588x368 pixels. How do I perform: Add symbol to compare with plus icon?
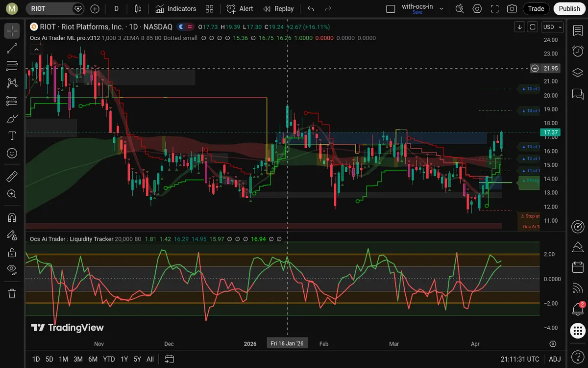click(x=95, y=8)
